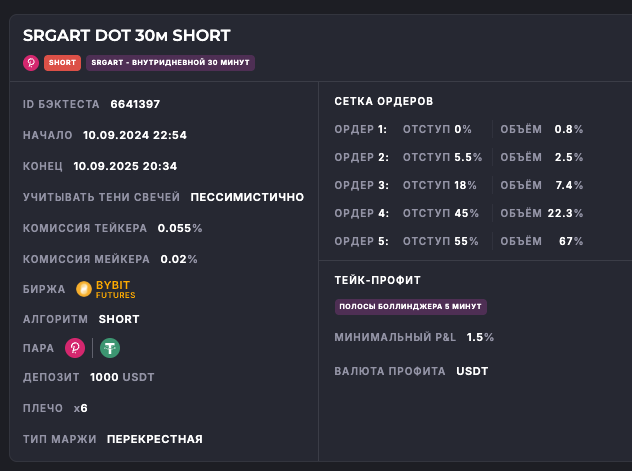Click the Ордер 5 row volume 67%
Image resolution: width=632 pixels, height=471 pixels.
(x=571, y=241)
